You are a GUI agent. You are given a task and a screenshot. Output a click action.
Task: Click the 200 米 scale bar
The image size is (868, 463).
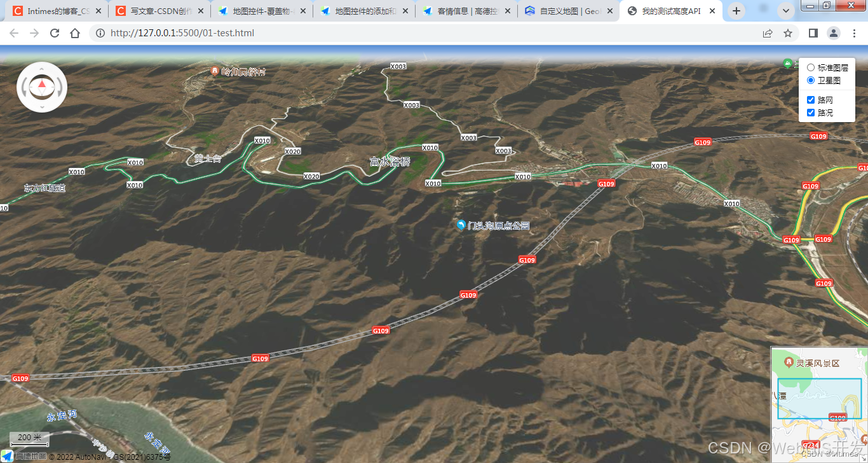(x=30, y=439)
